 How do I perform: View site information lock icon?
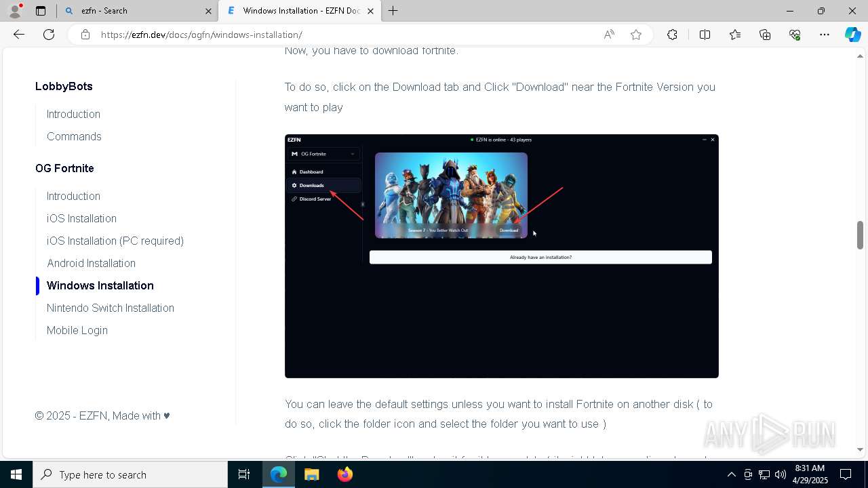pyautogui.click(x=85, y=35)
